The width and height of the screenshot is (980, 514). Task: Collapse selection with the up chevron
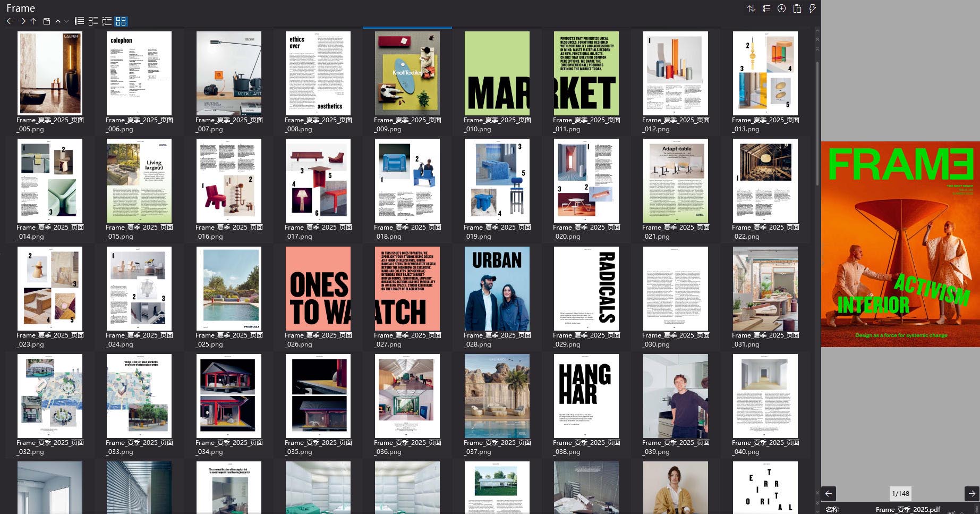pyautogui.click(x=58, y=21)
